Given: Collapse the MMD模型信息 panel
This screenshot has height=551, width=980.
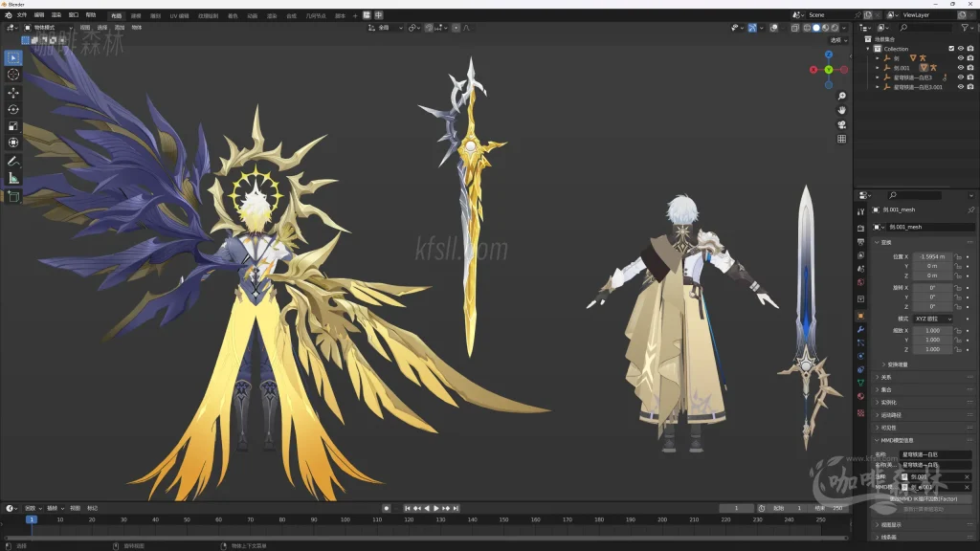Looking at the screenshot, I should pos(897,440).
